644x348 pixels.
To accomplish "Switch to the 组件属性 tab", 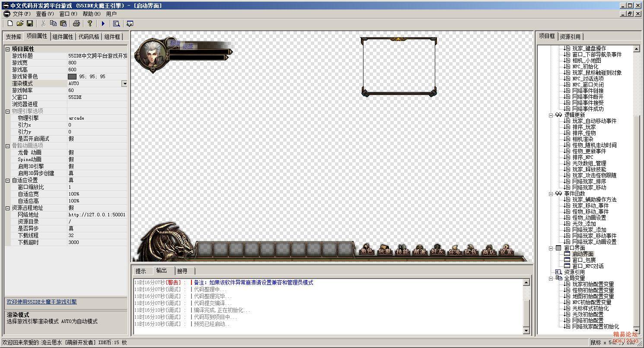I will coord(63,37).
